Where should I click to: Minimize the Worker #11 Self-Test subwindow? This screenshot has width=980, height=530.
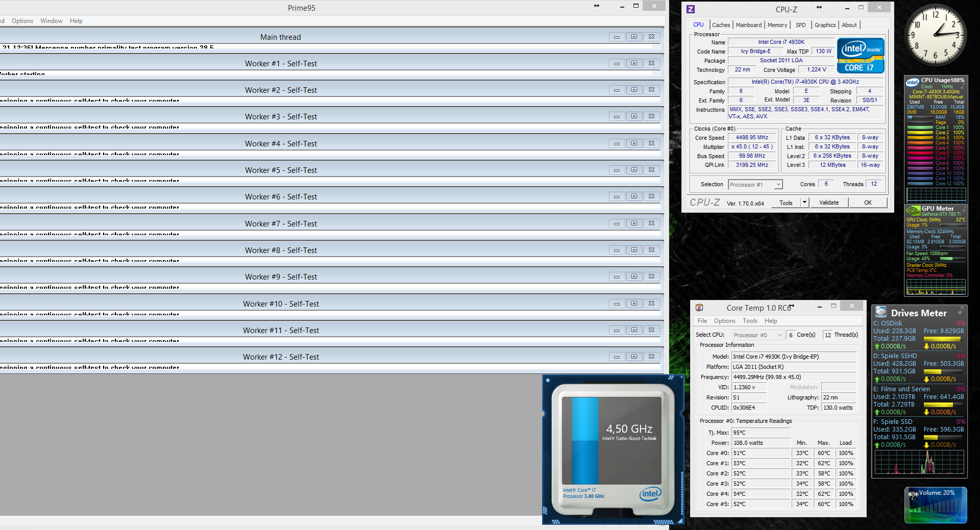point(617,330)
